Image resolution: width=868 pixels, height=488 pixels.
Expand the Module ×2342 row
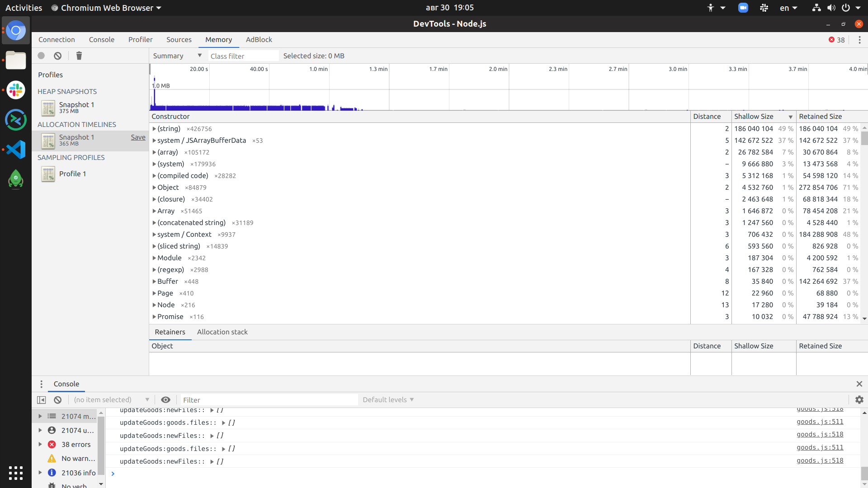pos(154,258)
